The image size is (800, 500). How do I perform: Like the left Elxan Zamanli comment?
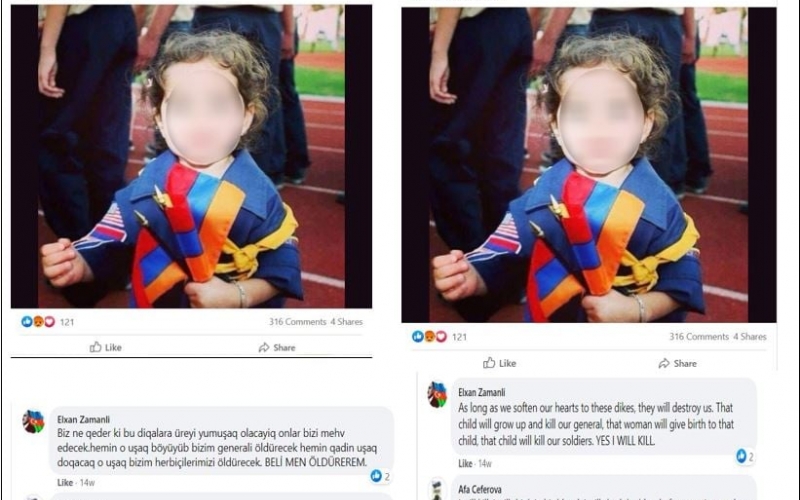(x=65, y=482)
